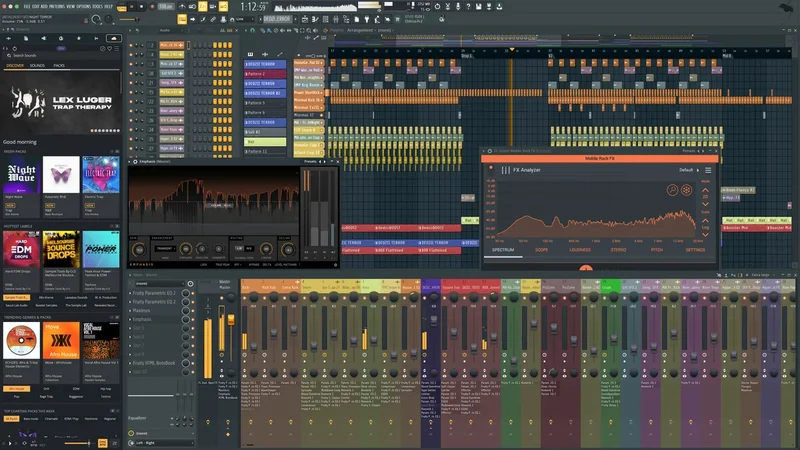Toggle the FX Analyzer power dot
The height and width of the screenshot is (450, 800).
tap(491, 168)
